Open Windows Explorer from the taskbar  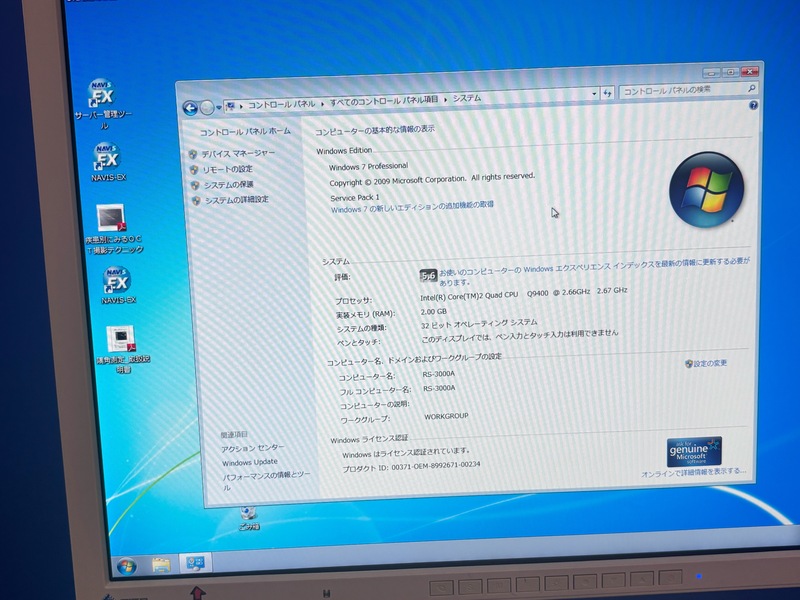[x=162, y=566]
